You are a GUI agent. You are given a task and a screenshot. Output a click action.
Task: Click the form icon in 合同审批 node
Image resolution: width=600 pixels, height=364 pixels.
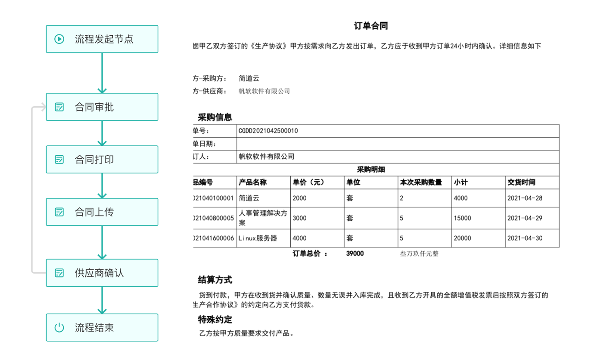59,107
